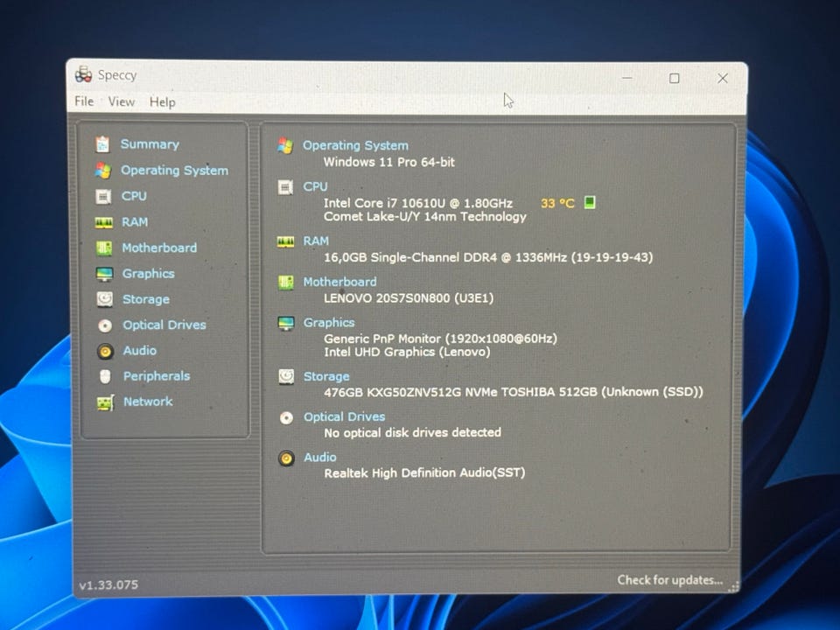
Task: Click 'Intel Core i7 10610U @ 1.80GHz' text
Action: click(x=418, y=203)
